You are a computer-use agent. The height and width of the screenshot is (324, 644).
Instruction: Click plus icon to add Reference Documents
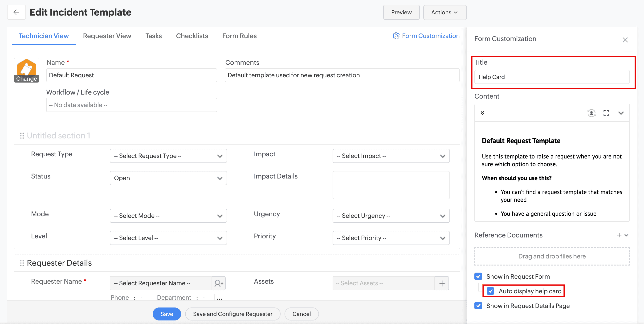619,235
